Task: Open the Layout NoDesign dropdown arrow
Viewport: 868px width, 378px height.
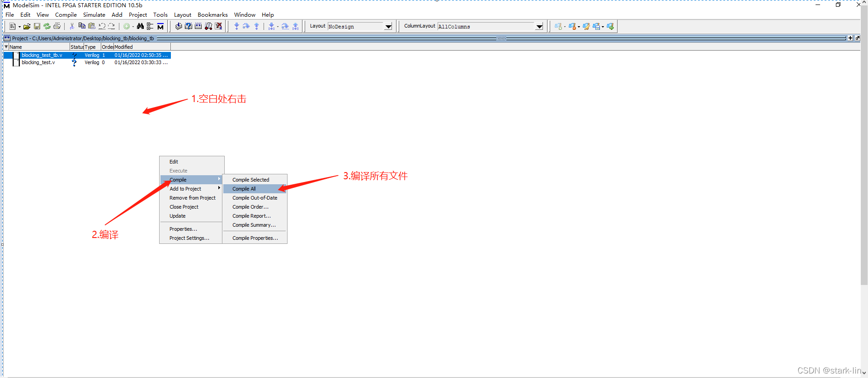Action: (388, 27)
